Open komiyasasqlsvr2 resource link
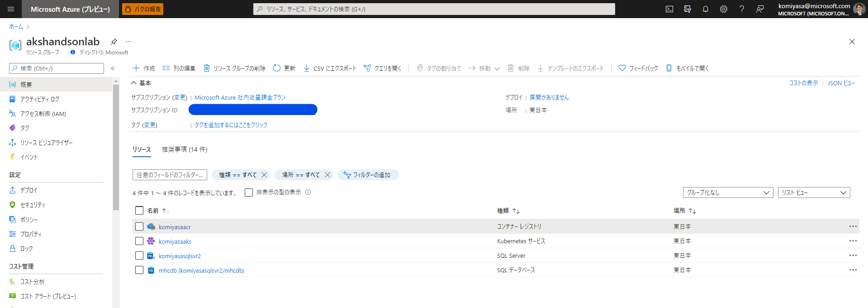 point(180,256)
